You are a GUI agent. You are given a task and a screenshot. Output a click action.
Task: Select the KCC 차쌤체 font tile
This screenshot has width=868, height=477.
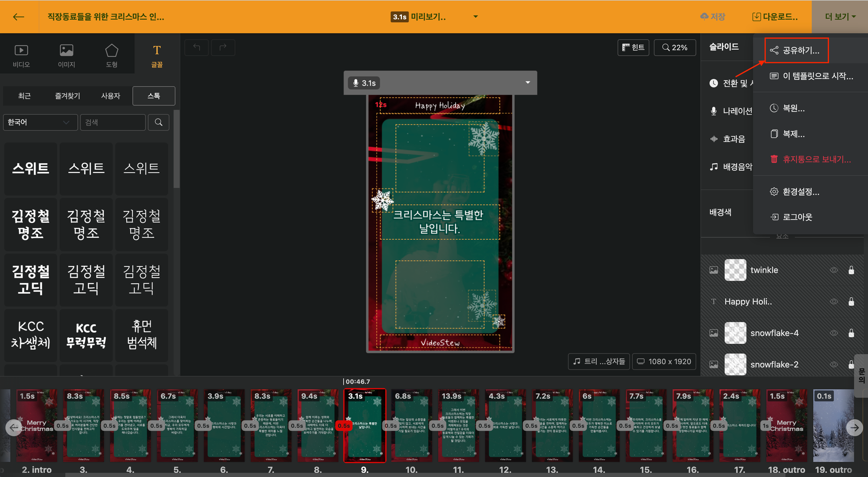(x=30, y=335)
